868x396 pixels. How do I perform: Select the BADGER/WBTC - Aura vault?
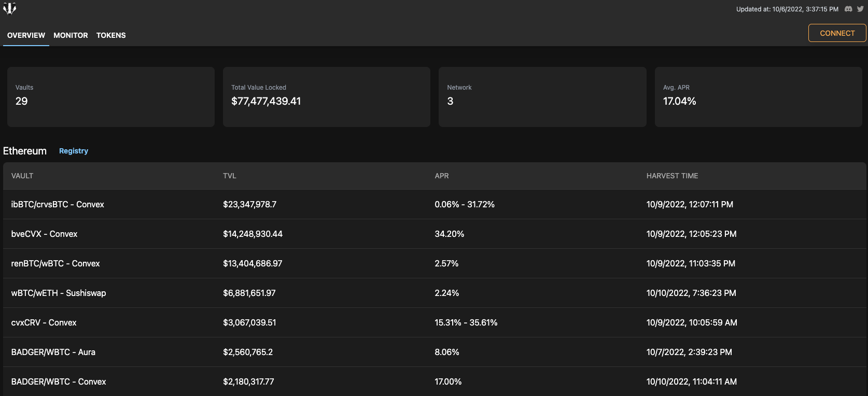coord(53,352)
